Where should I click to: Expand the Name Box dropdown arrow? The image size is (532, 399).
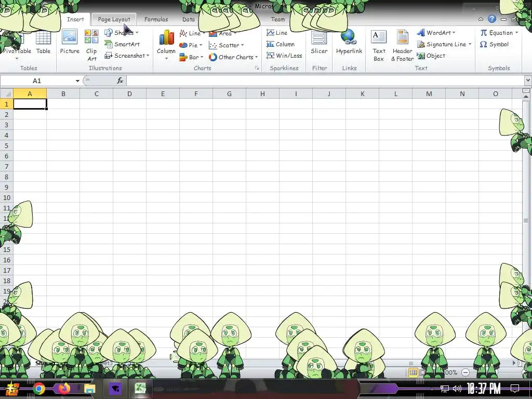77,81
